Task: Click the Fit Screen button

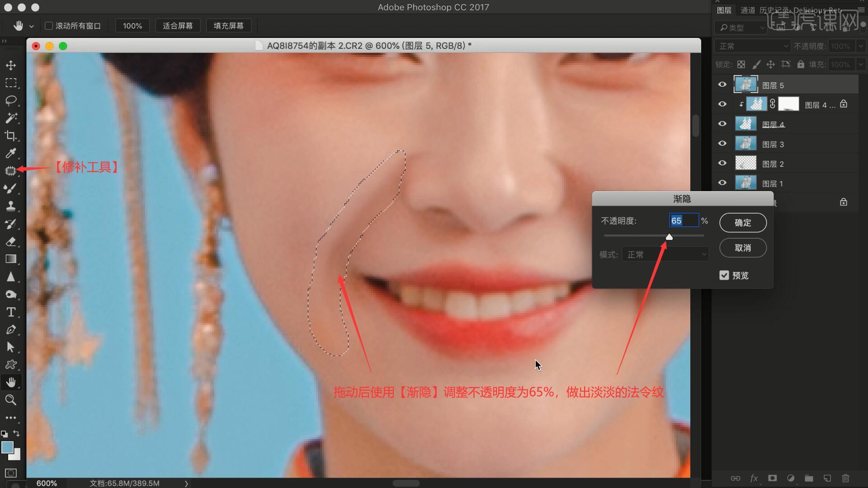Action: 178,26
